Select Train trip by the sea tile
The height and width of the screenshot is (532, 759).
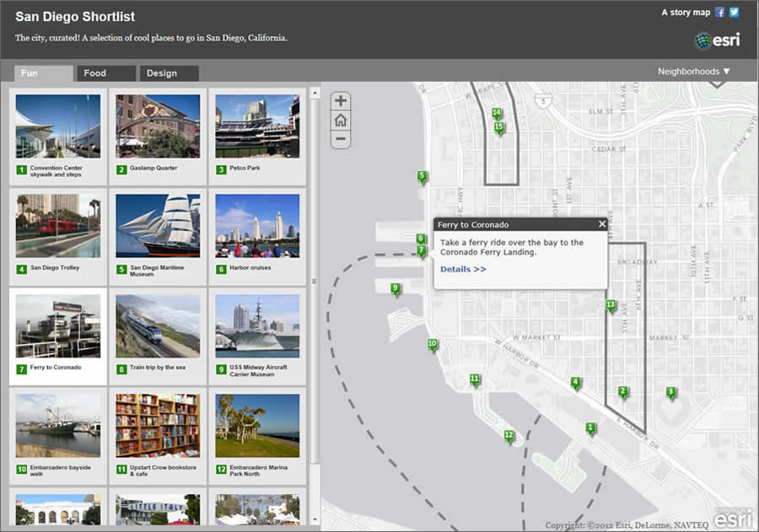158,336
